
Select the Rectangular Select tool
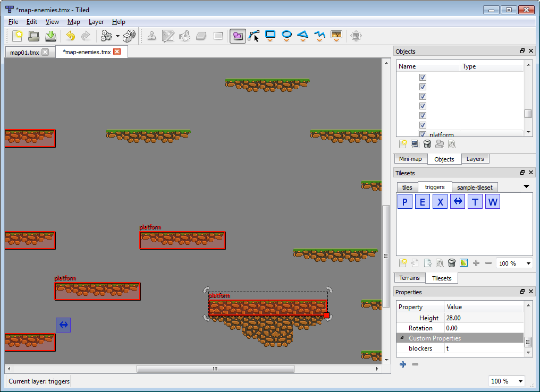tap(218, 36)
